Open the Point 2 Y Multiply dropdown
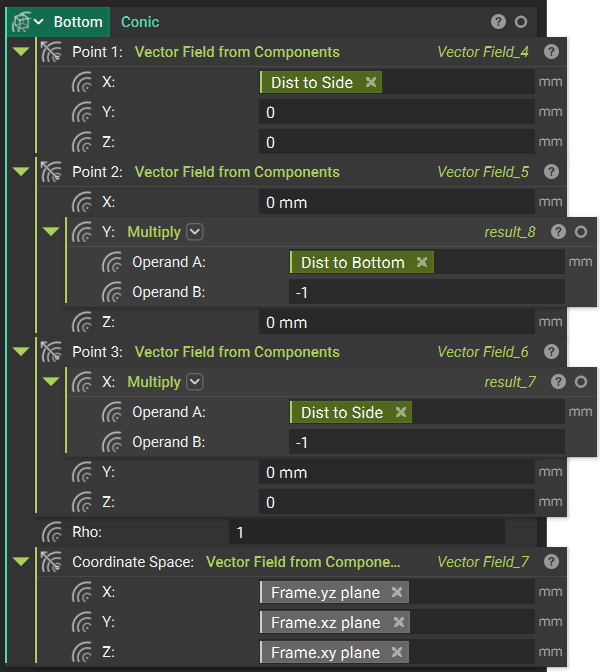The width and height of the screenshot is (600, 672). pyautogui.click(x=195, y=232)
